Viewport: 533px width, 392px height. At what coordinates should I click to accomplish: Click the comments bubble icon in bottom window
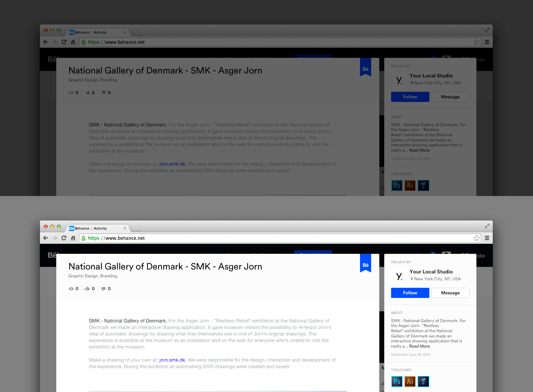tap(104, 288)
